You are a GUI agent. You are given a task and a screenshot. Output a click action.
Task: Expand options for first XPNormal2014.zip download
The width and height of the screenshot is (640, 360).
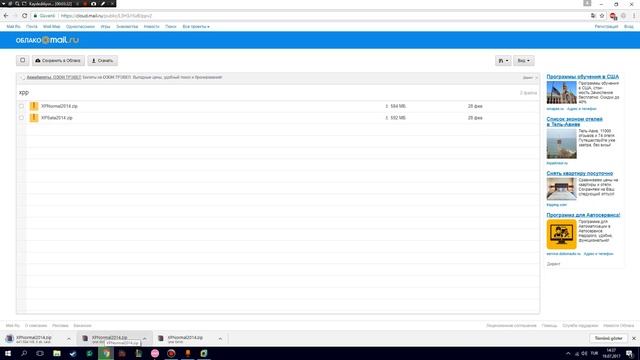click(69, 339)
